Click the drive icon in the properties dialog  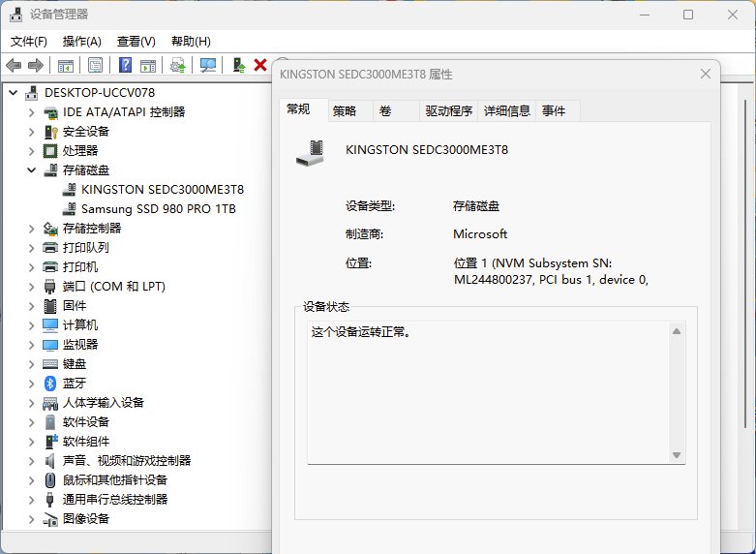[310, 153]
